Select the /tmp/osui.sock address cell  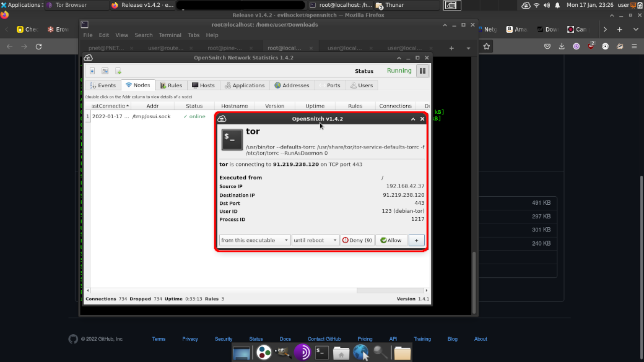pyautogui.click(x=151, y=116)
